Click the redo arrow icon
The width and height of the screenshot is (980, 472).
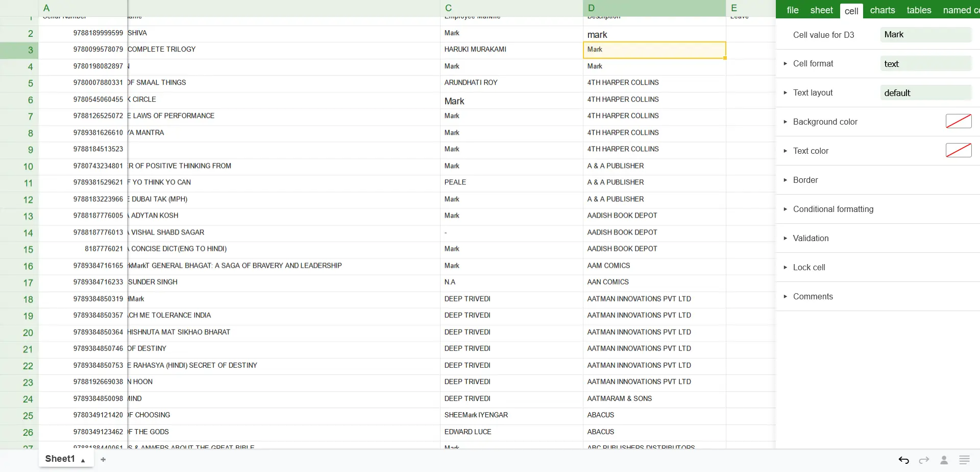pos(924,460)
